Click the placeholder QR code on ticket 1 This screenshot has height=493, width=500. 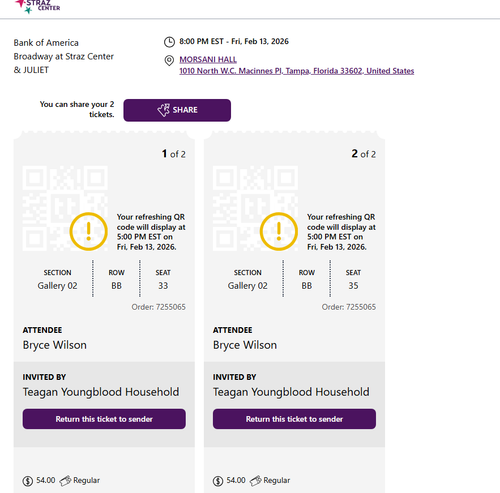point(65,208)
